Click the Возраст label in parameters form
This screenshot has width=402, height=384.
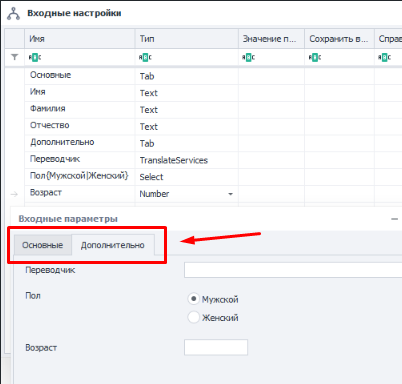pos(41,348)
